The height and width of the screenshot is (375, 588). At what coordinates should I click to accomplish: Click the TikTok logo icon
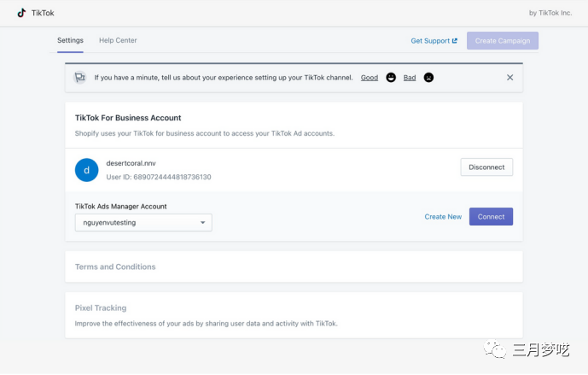pyautogui.click(x=21, y=13)
